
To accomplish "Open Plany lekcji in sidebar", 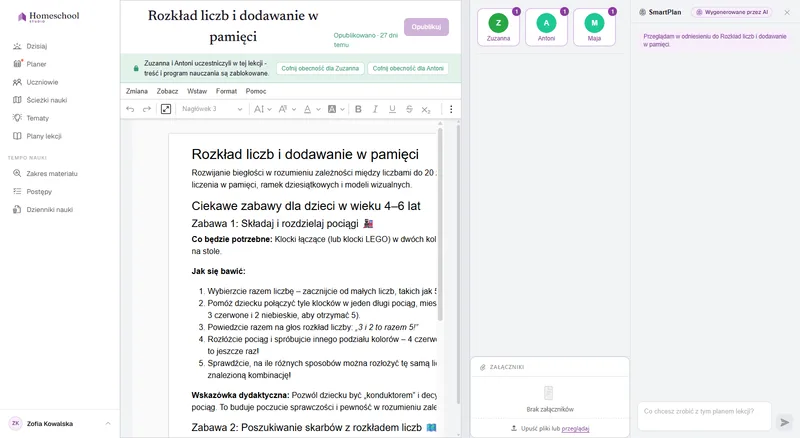I will click(44, 136).
